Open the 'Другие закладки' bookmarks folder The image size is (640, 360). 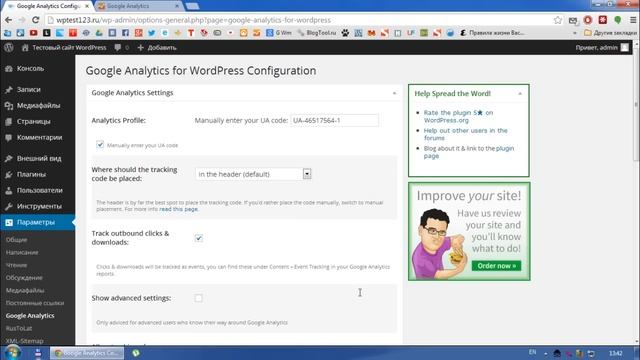610,33
